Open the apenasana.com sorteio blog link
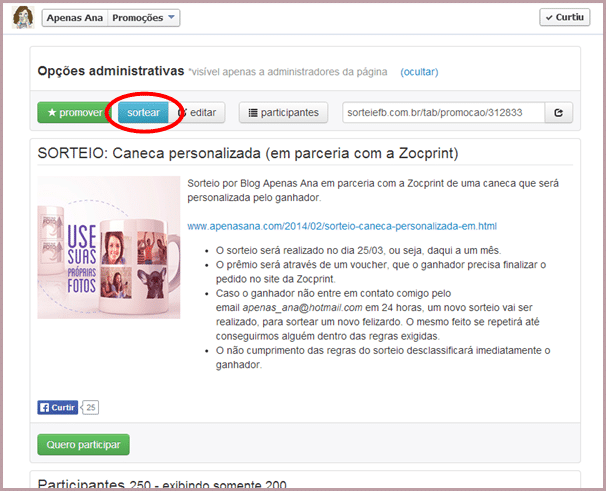Image resolution: width=606 pixels, height=491 pixels. click(341, 226)
